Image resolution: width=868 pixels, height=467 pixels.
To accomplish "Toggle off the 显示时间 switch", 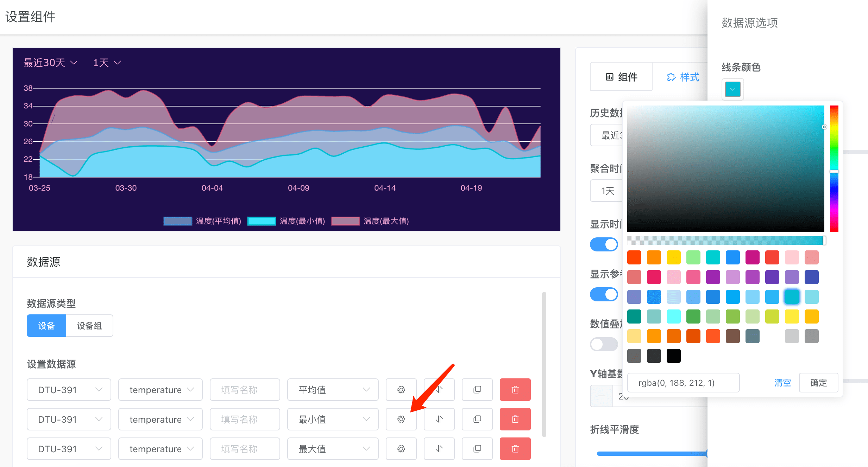I will click(604, 244).
